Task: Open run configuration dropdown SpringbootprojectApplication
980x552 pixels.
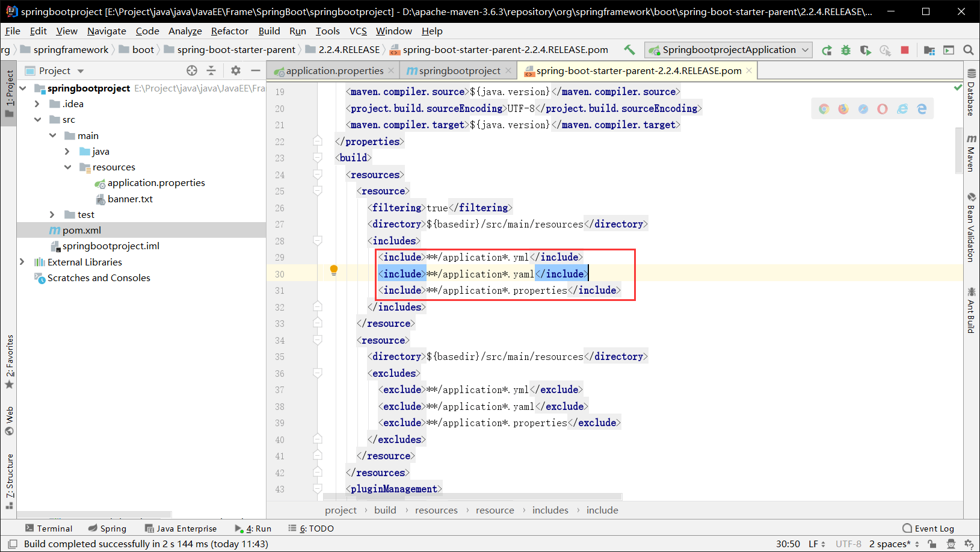Action: (x=728, y=50)
